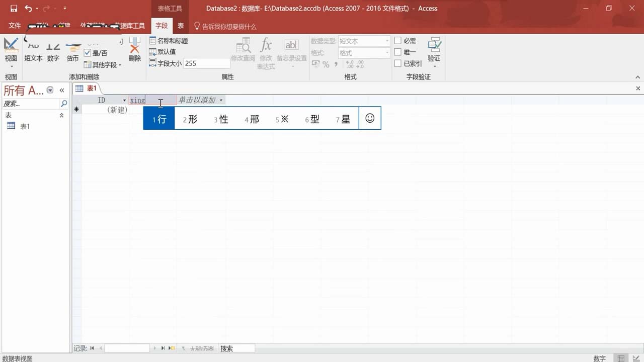Click the navigation search magnifier icon
The width and height of the screenshot is (644, 362).
pyautogui.click(x=64, y=104)
